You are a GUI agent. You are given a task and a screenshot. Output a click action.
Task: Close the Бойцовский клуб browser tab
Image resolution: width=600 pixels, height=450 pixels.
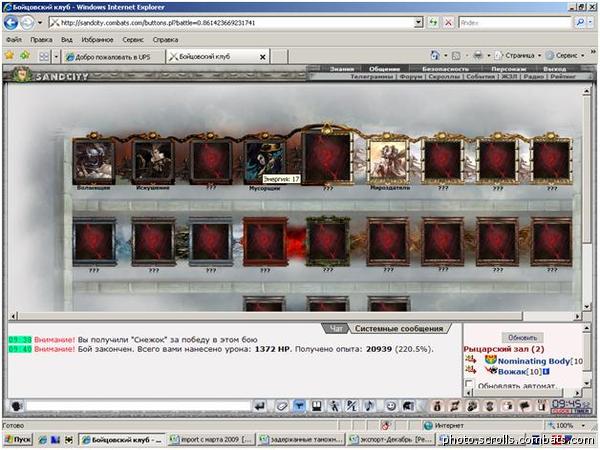pos(262,57)
